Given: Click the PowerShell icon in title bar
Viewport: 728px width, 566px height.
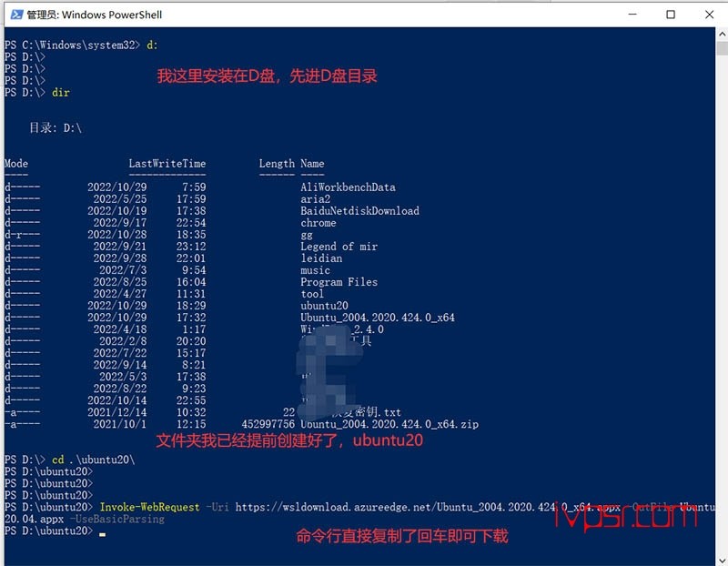Looking at the screenshot, I should pos(16,15).
